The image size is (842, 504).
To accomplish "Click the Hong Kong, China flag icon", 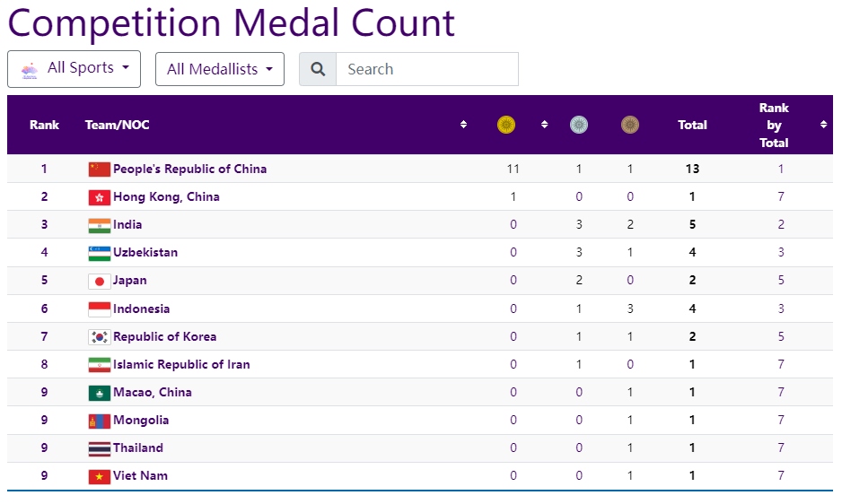I will tap(100, 197).
